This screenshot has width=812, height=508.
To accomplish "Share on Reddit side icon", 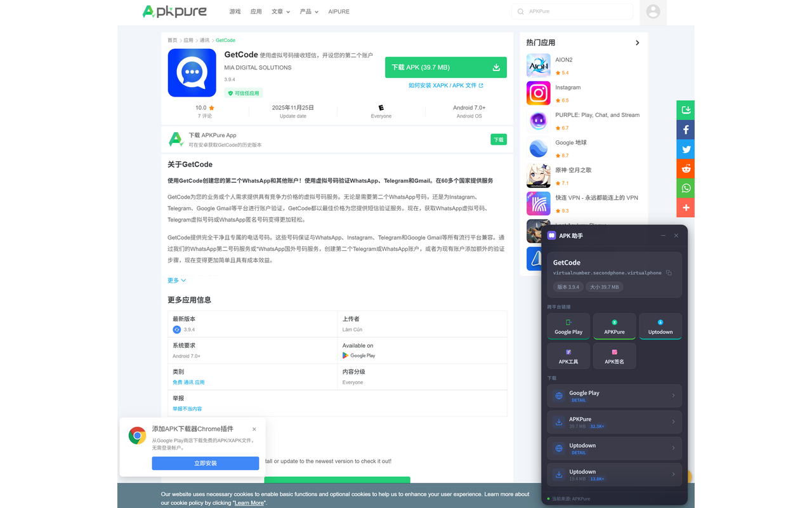I will click(x=686, y=168).
